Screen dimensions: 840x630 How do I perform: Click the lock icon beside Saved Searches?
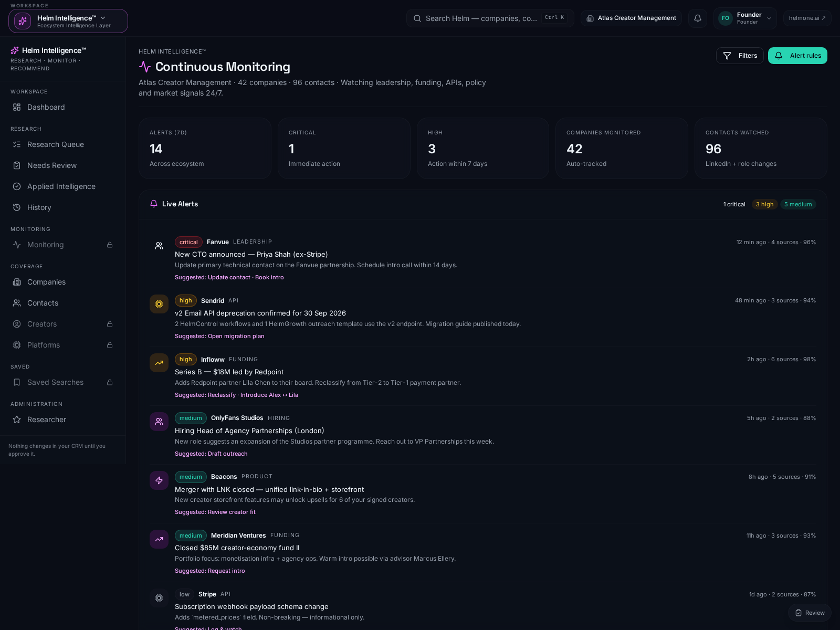(110, 382)
